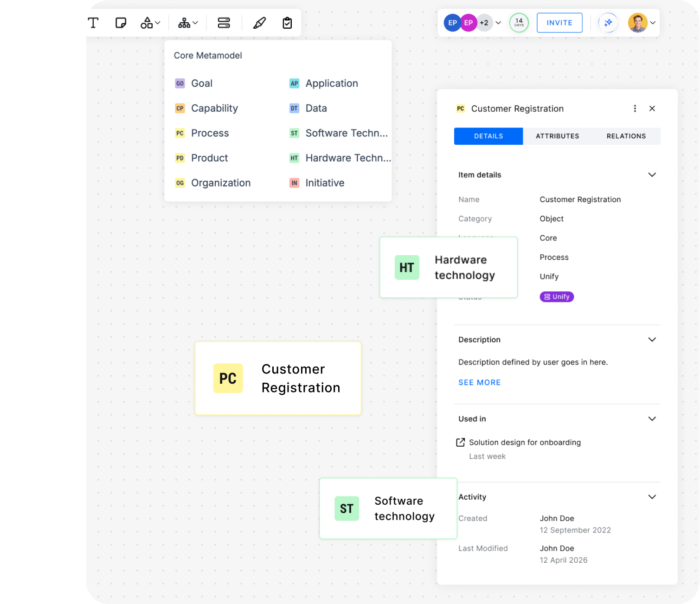Collapse the Description section
Viewport: 700px width, 604px height.
652,340
